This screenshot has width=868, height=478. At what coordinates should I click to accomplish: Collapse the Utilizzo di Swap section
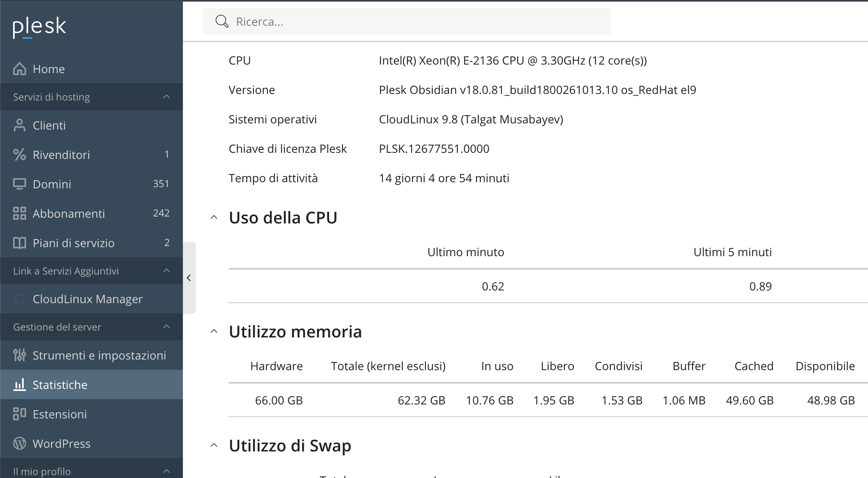pyautogui.click(x=214, y=445)
